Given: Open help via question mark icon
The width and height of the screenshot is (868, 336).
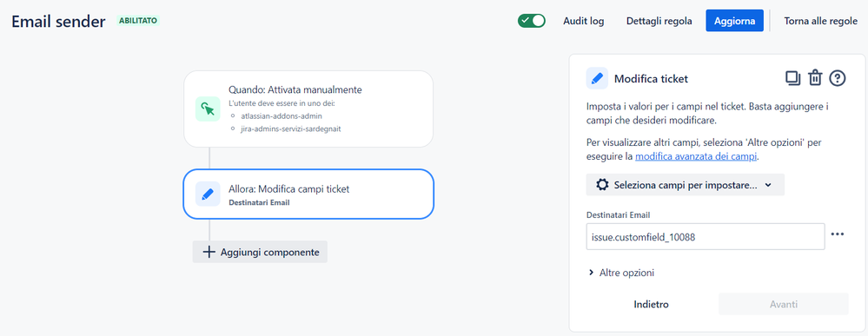Looking at the screenshot, I should click(838, 79).
